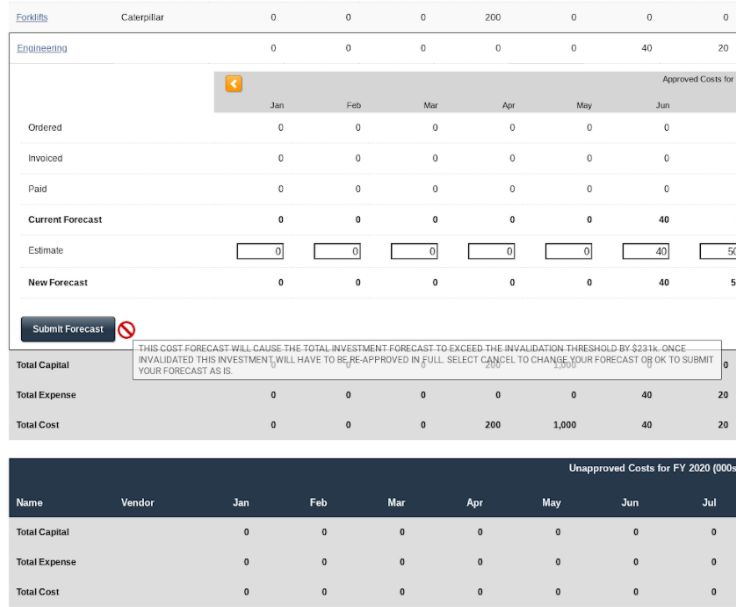
Task: Click the Vendor column header in Unapproved table
Action: click(x=138, y=502)
